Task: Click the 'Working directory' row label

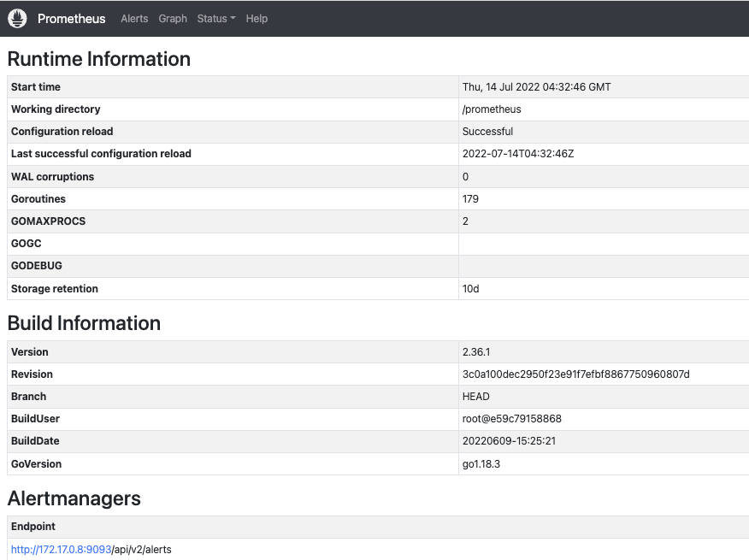Action: point(56,109)
